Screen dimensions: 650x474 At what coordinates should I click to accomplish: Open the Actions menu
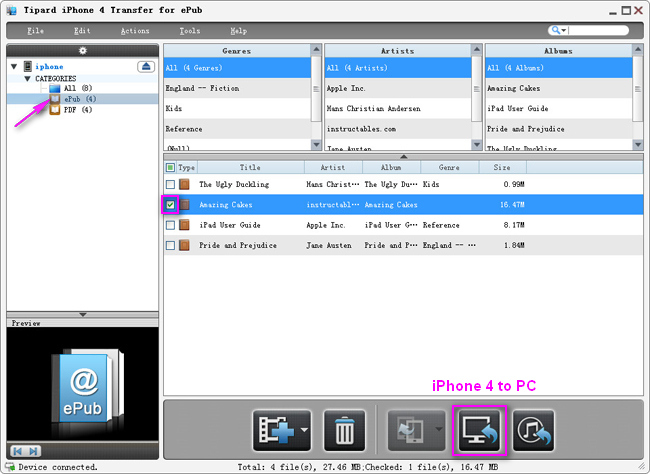135,31
